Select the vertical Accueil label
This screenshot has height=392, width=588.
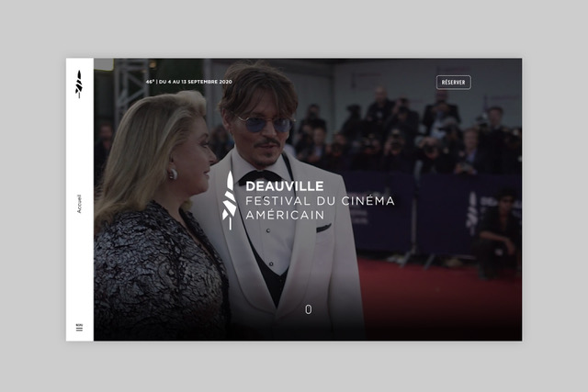tap(79, 204)
